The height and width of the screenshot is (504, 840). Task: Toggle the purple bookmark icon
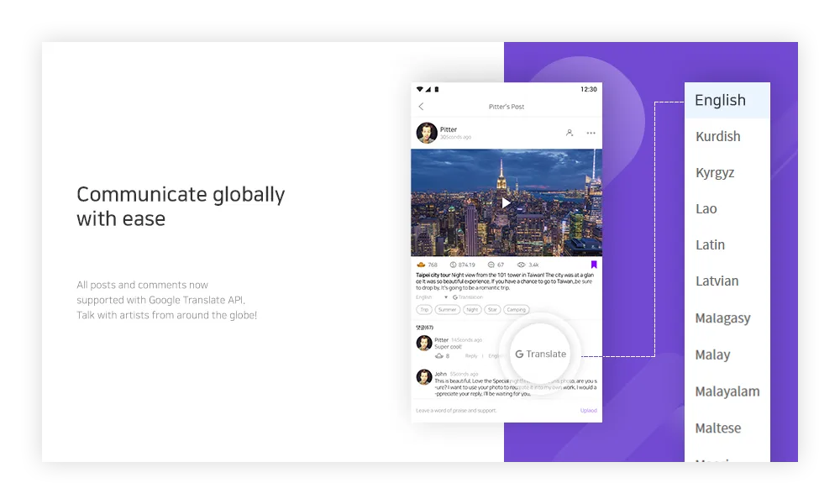[594, 265]
